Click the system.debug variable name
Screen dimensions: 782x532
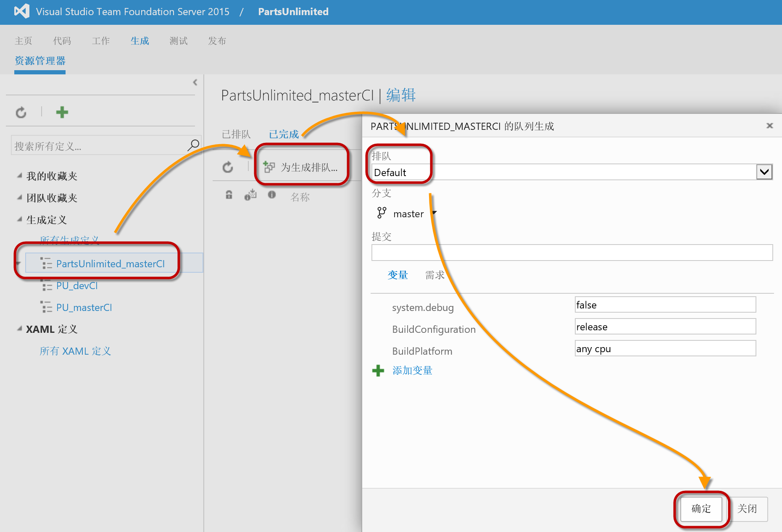(423, 308)
